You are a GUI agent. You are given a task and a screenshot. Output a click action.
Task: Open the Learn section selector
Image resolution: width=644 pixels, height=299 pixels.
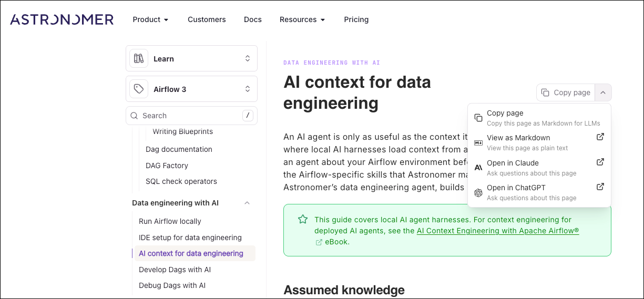pyautogui.click(x=191, y=58)
